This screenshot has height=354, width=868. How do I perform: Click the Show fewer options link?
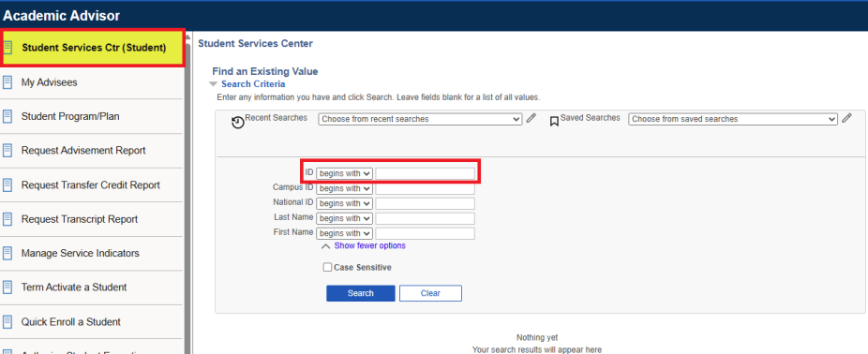tap(369, 245)
